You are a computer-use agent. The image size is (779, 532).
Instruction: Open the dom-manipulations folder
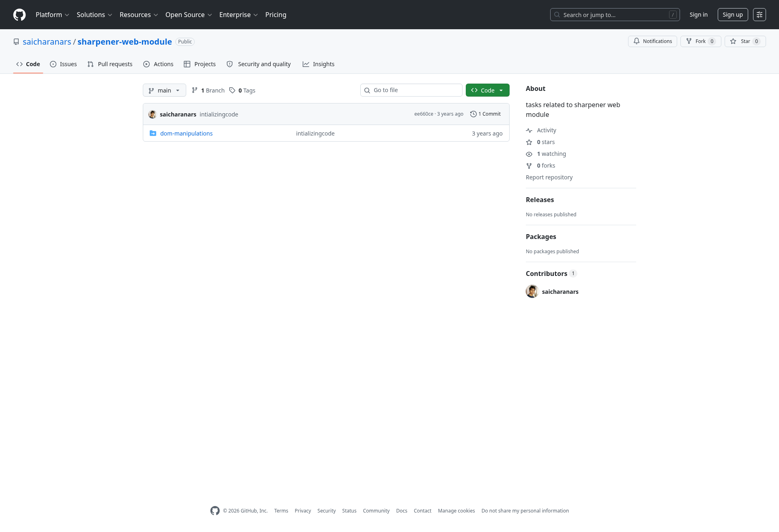point(186,134)
